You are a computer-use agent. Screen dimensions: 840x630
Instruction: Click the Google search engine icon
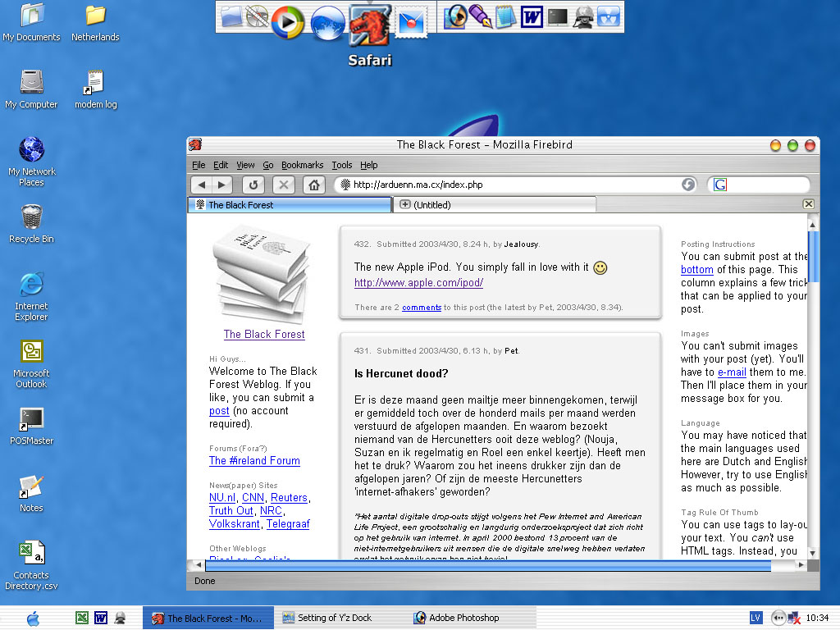coord(720,185)
